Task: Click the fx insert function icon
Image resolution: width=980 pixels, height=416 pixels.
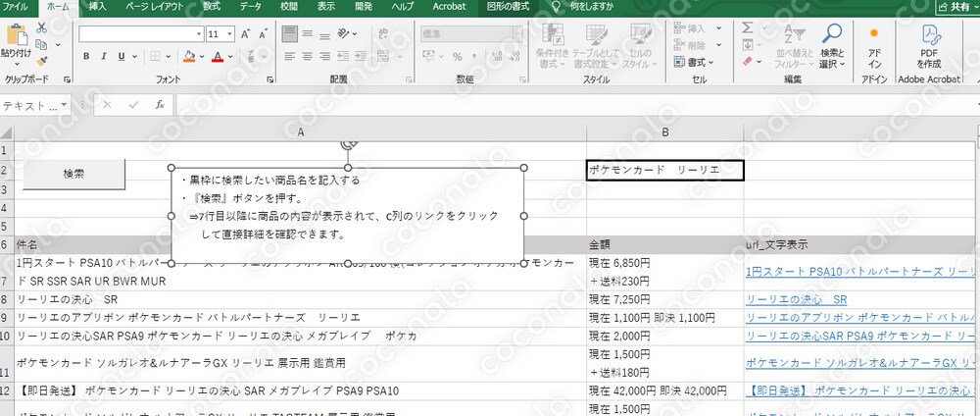Action: click(160, 105)
